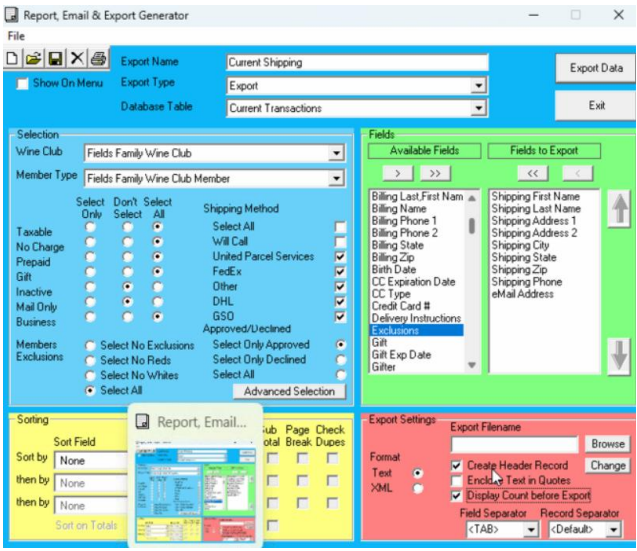Check the Will Call shipping method
The height and width of the screenshot is (551, 637).
pos(340,242)
